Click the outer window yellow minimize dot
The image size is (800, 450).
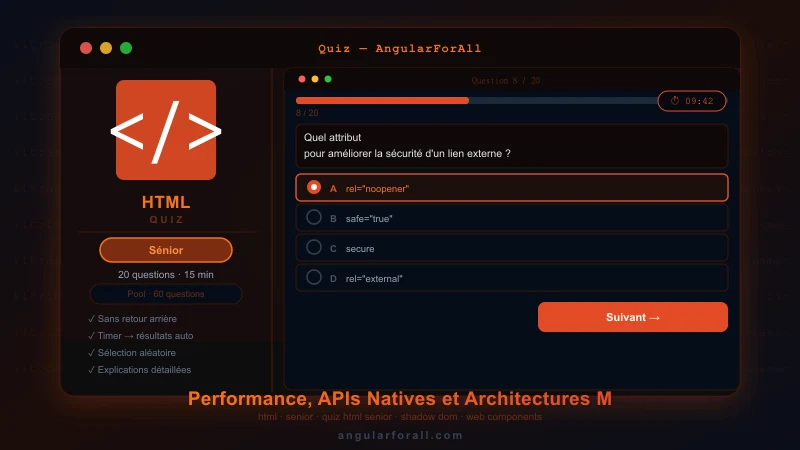pos(106,48)
